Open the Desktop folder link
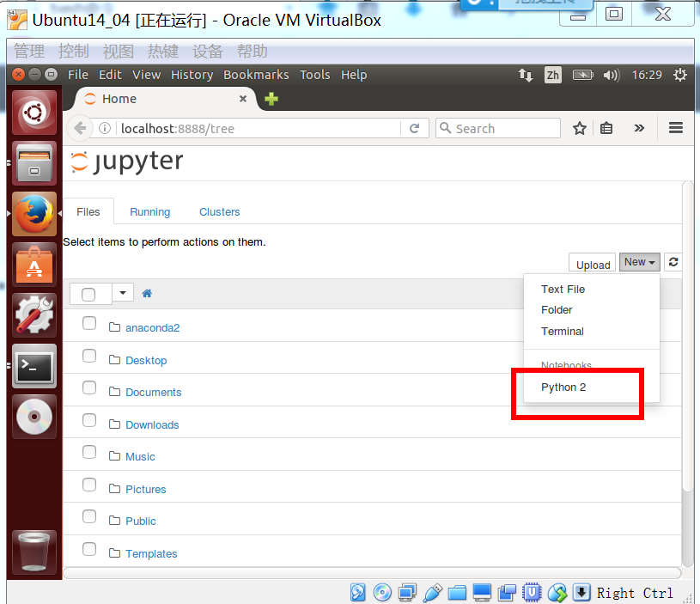 click(146, 361)
